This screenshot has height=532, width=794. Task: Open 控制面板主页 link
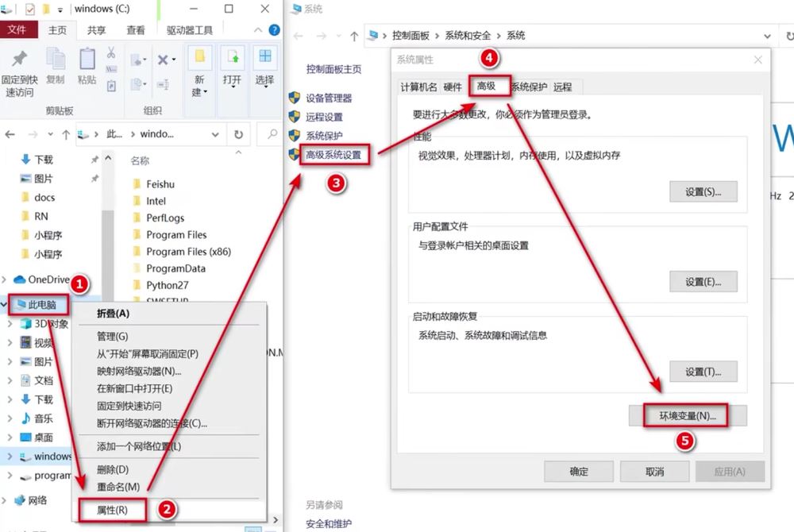(333, 69)
